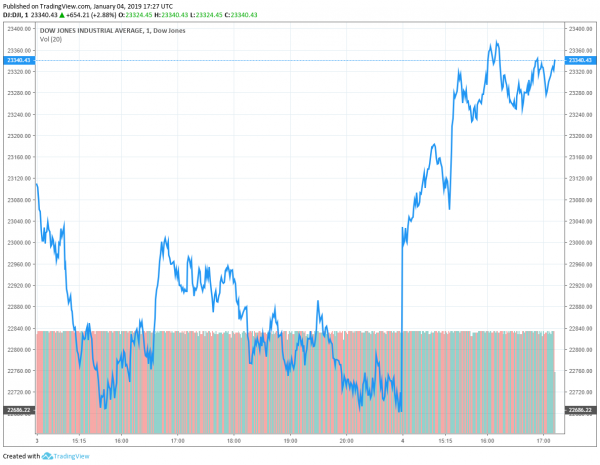
Task: Click the '18:00' time axis label
Action: [x=234, y=441]
